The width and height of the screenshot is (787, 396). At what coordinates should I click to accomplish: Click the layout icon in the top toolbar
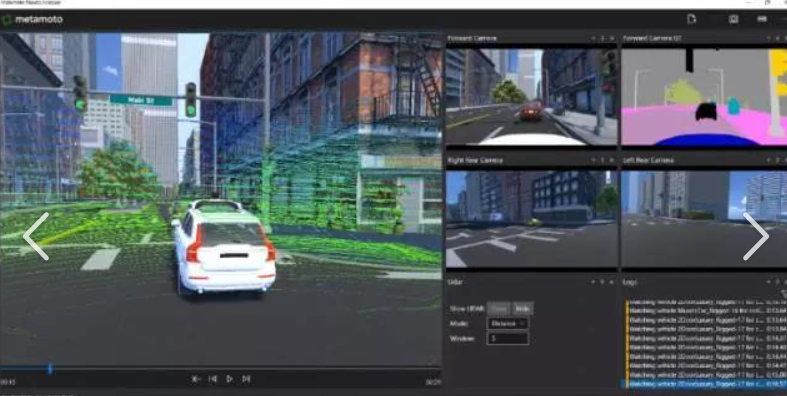click(x=762, y=19)
